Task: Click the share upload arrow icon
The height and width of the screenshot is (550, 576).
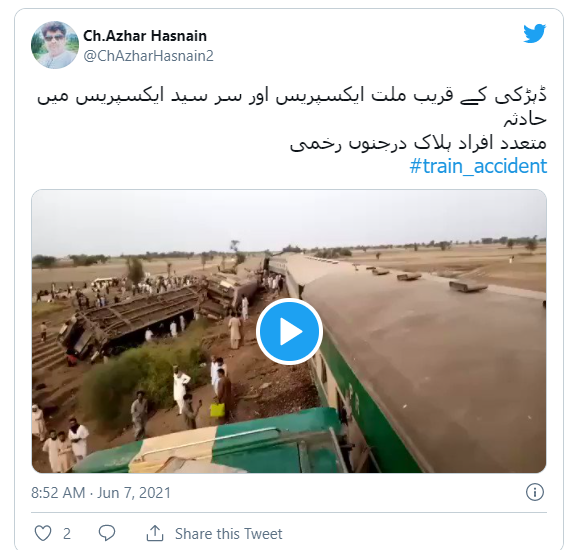Action: tap(155, 533)
